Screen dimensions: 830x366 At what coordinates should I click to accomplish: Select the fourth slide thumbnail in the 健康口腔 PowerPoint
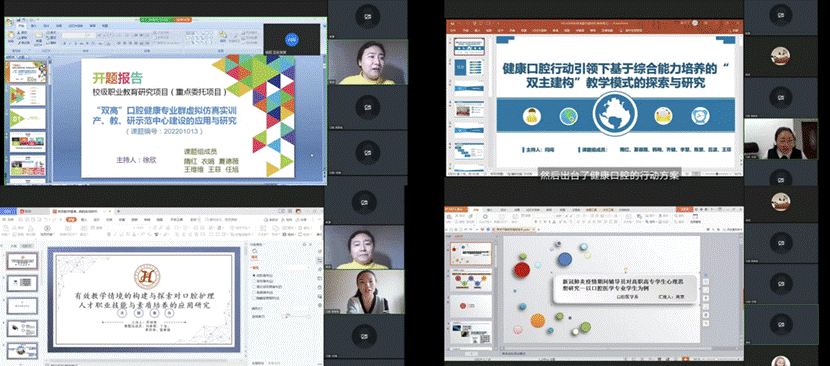tap(470, 110)
